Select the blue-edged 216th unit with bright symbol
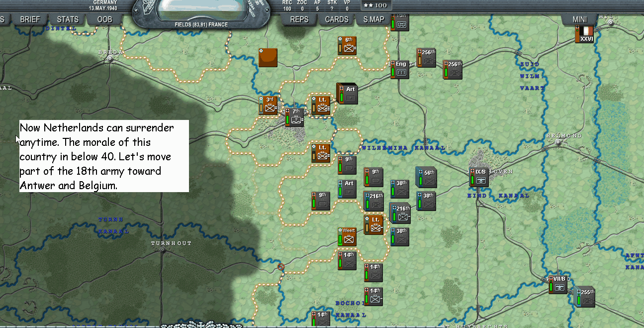Screen dimensions: 644x328 point(400,214)
